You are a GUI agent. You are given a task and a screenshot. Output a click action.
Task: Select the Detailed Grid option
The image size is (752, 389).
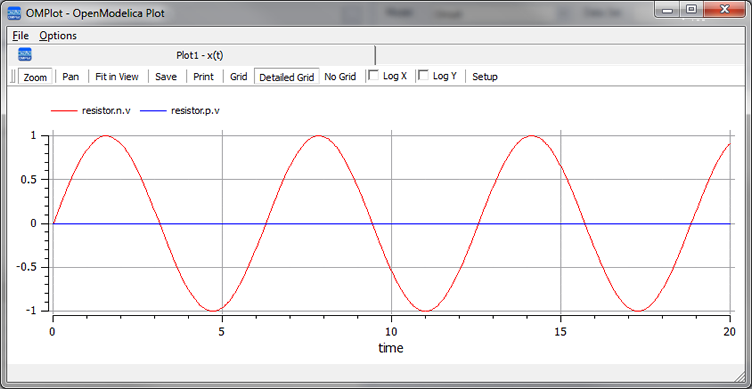click(287, 77)
